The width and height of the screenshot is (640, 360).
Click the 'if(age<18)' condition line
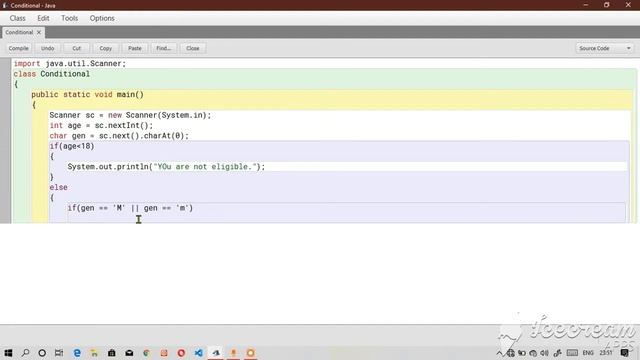click(72, 146)
